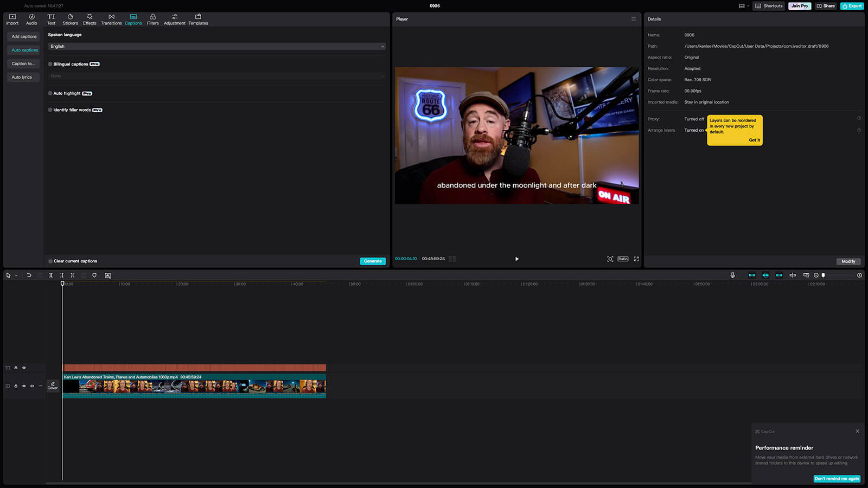Click the marker shield icon in timeline toolbar
This screenshot has height=488, width=868.
point(94,275)
